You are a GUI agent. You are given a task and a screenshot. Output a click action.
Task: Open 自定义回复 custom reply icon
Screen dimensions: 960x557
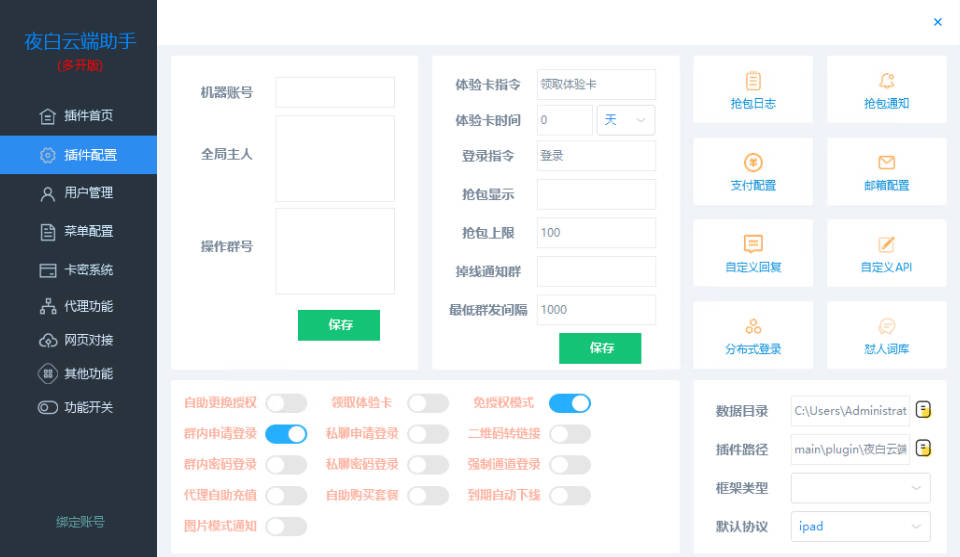(x=753, y=246)
